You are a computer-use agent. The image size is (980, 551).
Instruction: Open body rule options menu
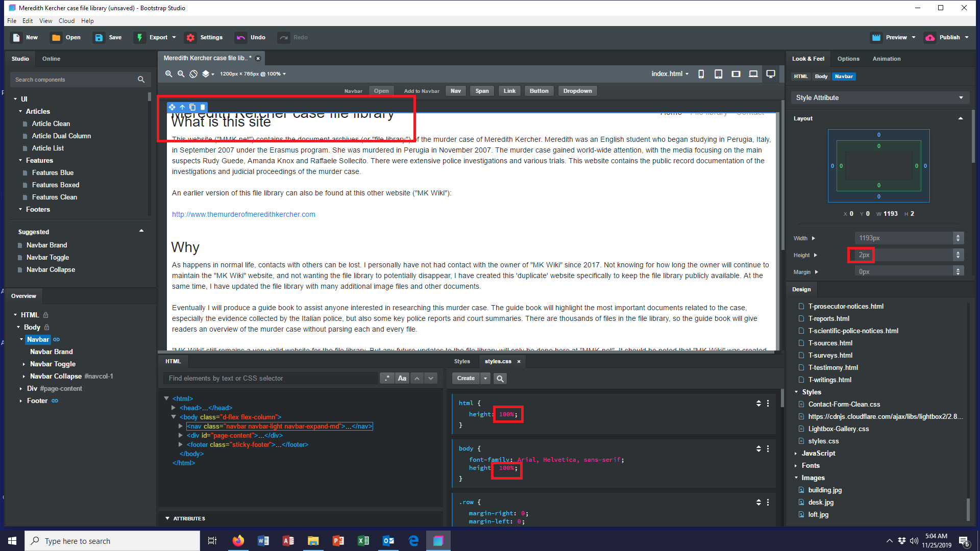[768, 448]
